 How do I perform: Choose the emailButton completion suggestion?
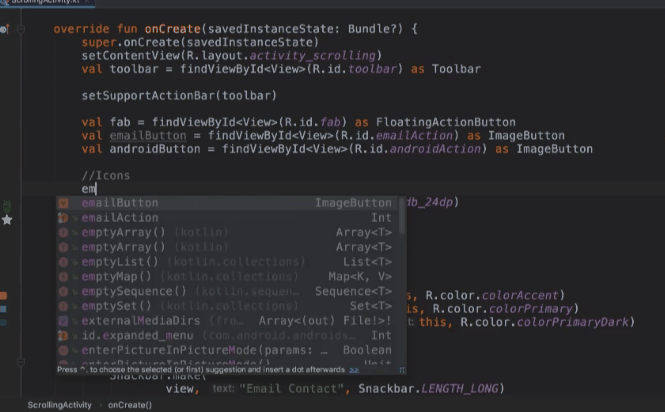click(x=227, y=203)
